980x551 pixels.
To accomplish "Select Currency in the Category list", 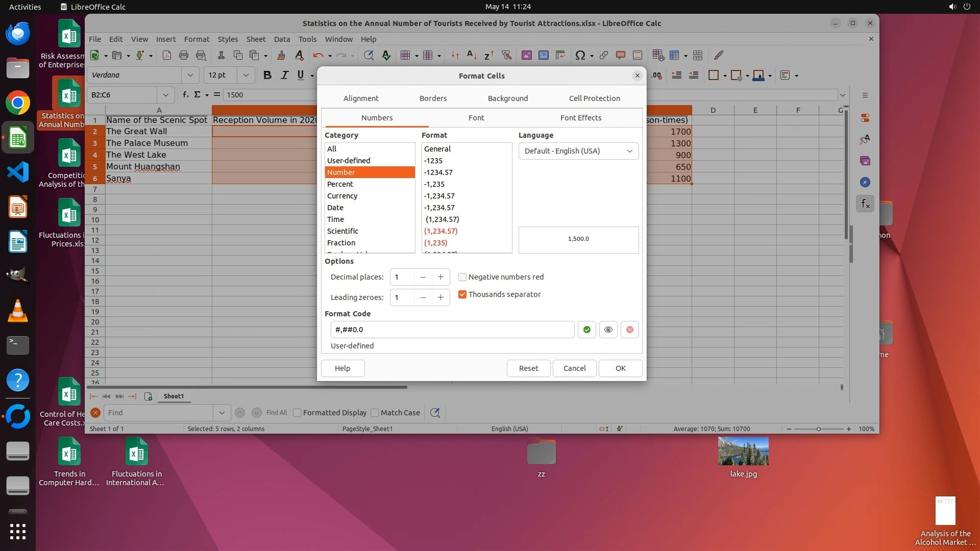I will click(342, 196).
